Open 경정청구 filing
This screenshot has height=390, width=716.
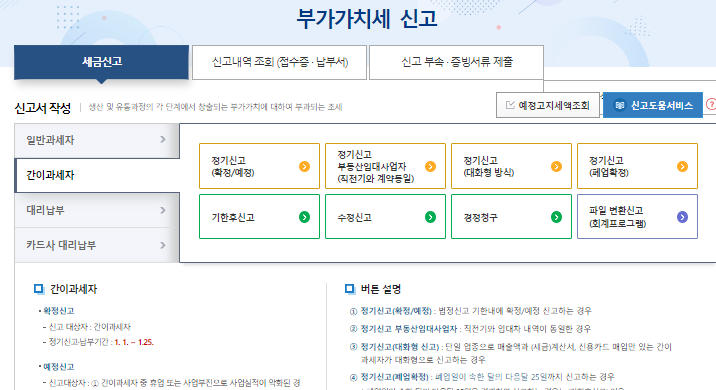(511, 216)
